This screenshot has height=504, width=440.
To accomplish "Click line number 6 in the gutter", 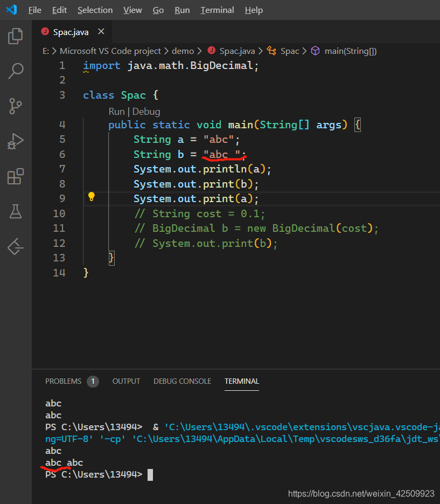I will (62, 154).
